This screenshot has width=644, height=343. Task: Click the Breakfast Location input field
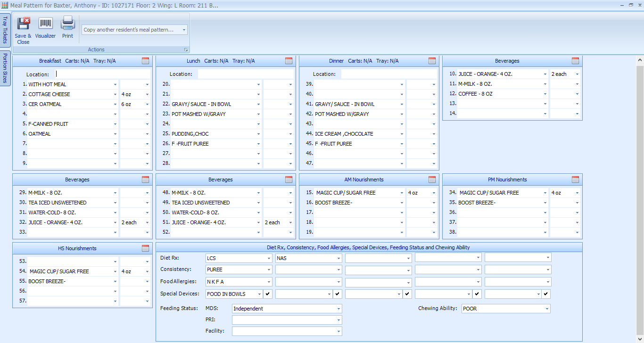click(x=103, y=74)
